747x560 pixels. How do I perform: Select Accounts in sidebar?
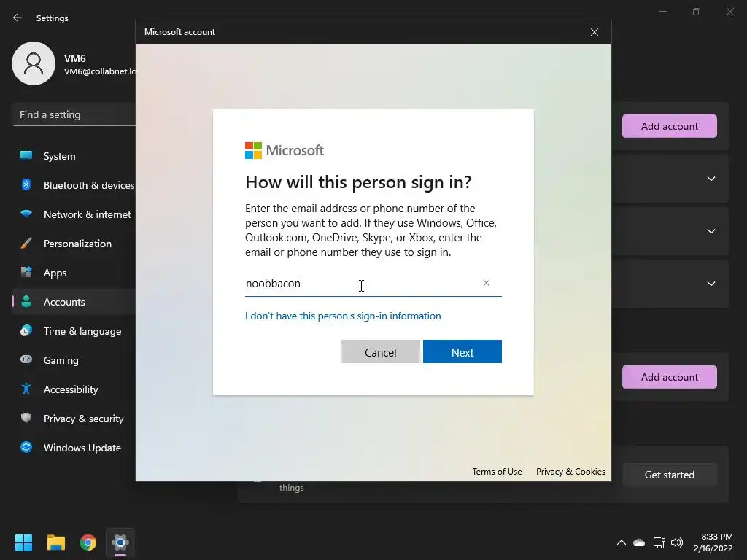74,302
